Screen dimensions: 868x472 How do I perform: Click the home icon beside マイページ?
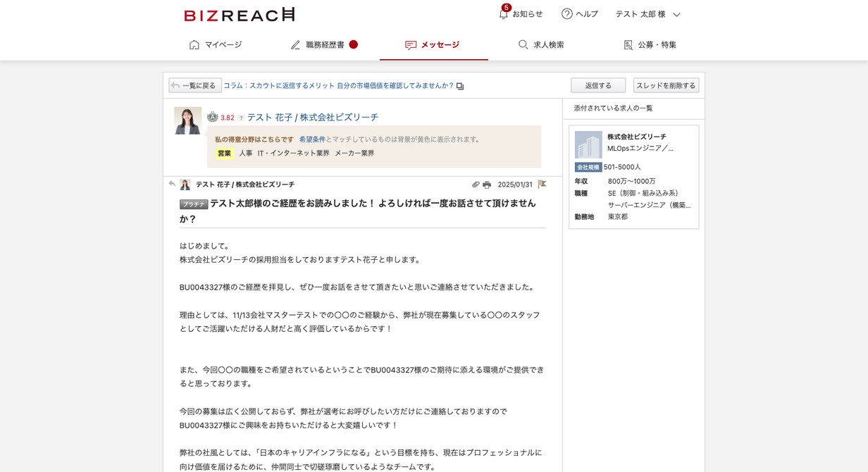click(x=194, y=44)
